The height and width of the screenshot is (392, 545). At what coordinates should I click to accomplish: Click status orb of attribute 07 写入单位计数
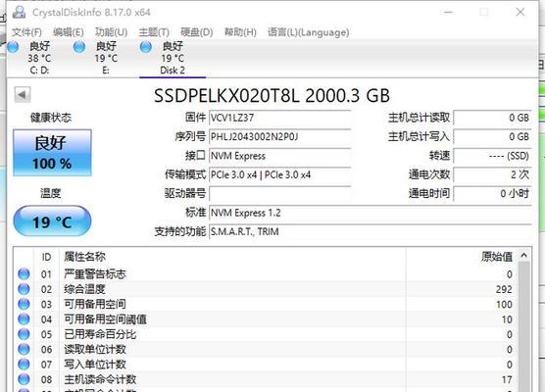click(x=24, y=365)
